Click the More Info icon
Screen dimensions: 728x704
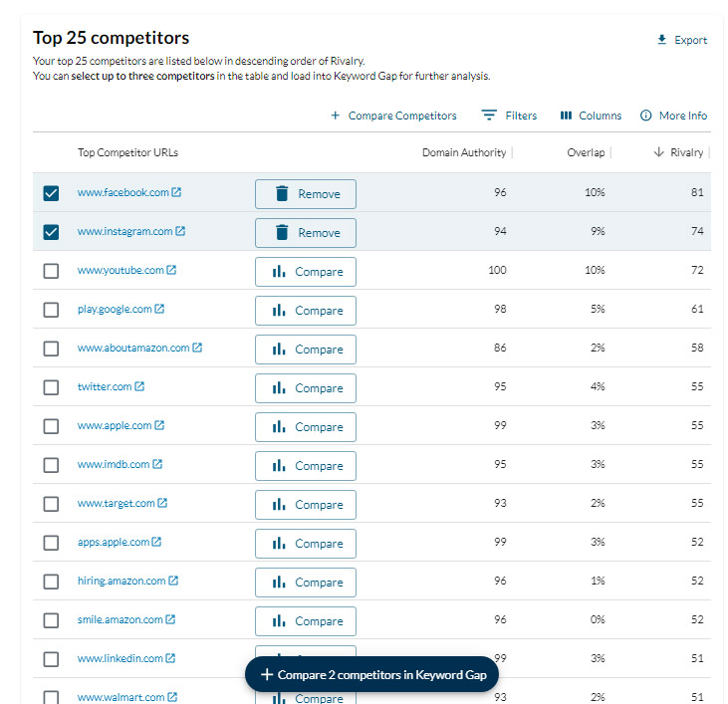pyautogui.click(x=646, y=116)
